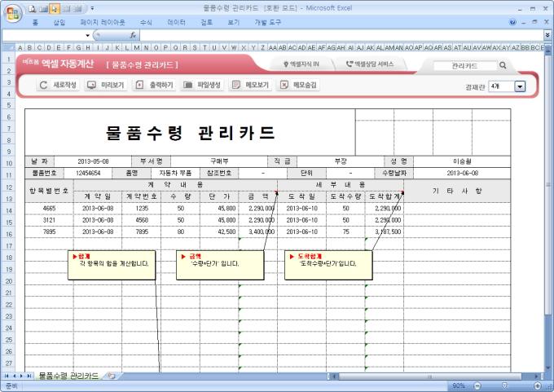The width and height of the screenshot is (554, 392).
Task: Click the 기타사항 header cell
Action: 457,191
